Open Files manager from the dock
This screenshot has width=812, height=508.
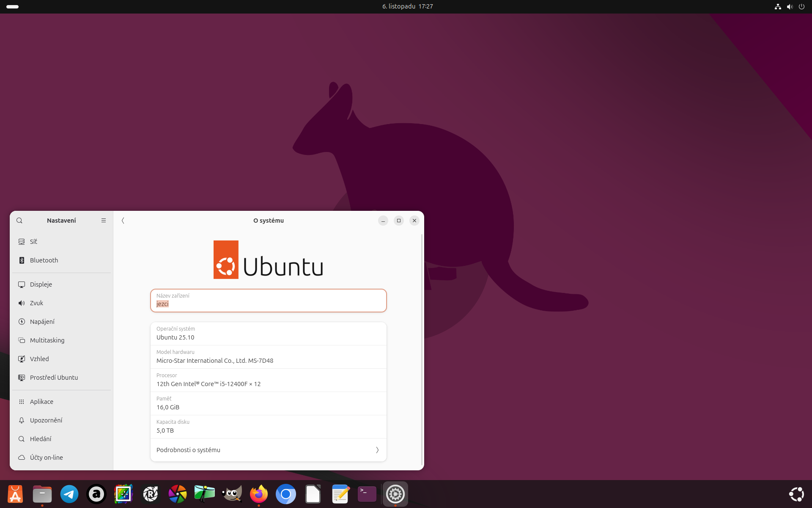pos(42,494)
